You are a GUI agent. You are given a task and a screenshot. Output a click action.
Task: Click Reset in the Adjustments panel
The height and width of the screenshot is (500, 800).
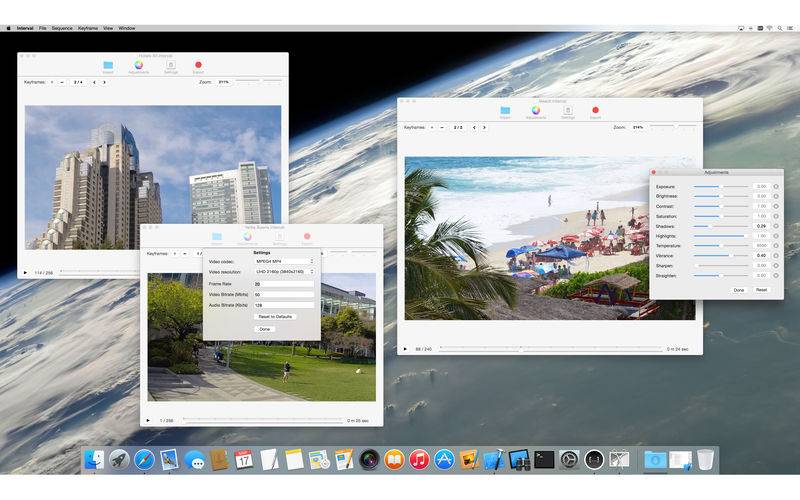click(761, 290)
